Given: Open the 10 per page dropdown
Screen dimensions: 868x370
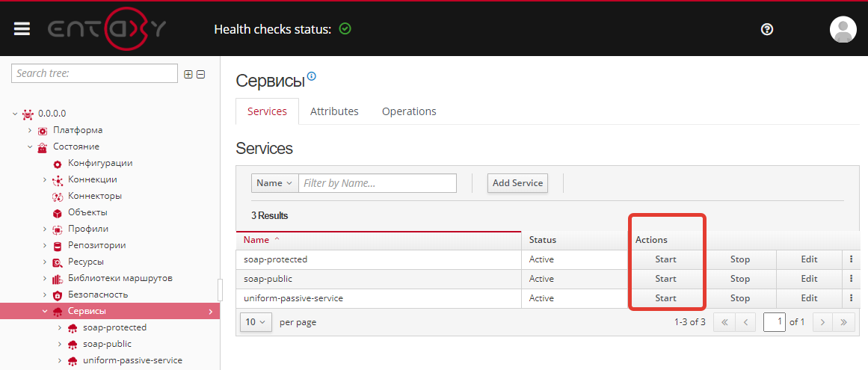Looking at the screenshot, I should point(256,322).
